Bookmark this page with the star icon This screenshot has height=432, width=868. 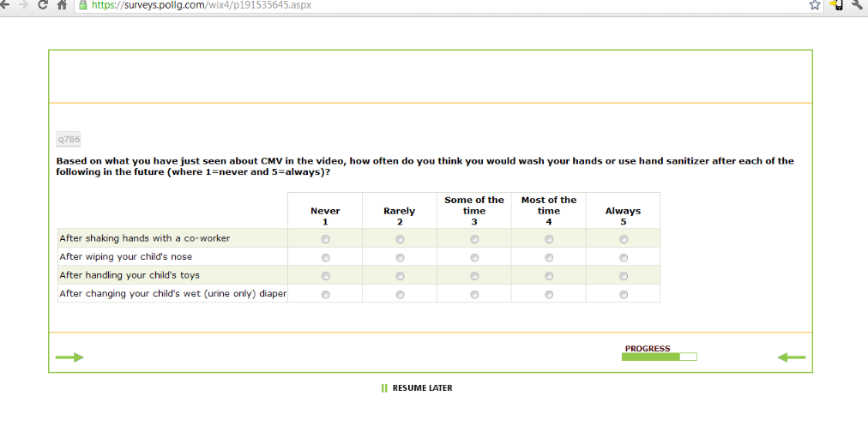pos(814,5)
